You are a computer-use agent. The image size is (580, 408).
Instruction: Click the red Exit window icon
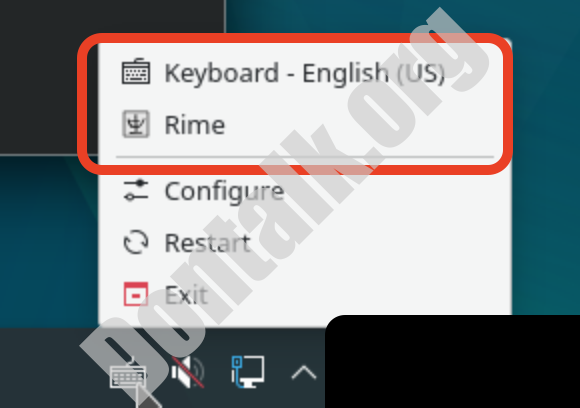(136, 294)
